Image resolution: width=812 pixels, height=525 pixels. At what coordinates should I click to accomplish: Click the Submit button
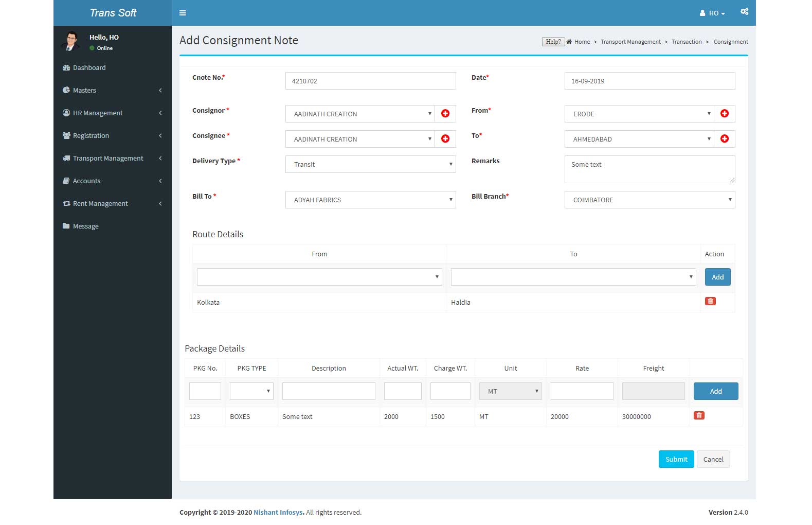point(676,459)
